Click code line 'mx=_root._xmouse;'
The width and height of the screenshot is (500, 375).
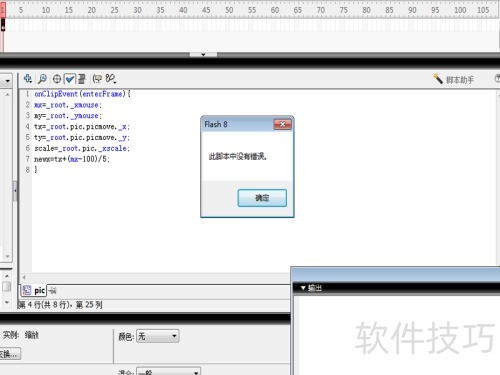point(68,105)
